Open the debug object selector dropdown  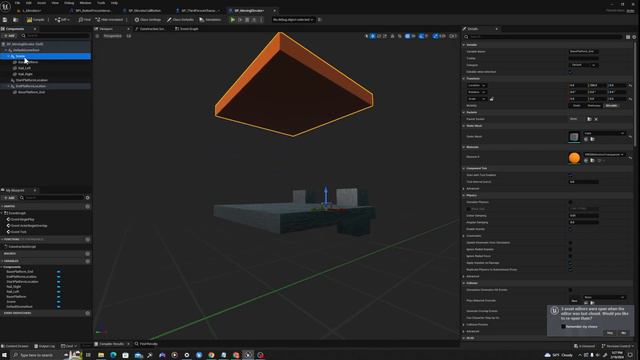click(293, 20)
